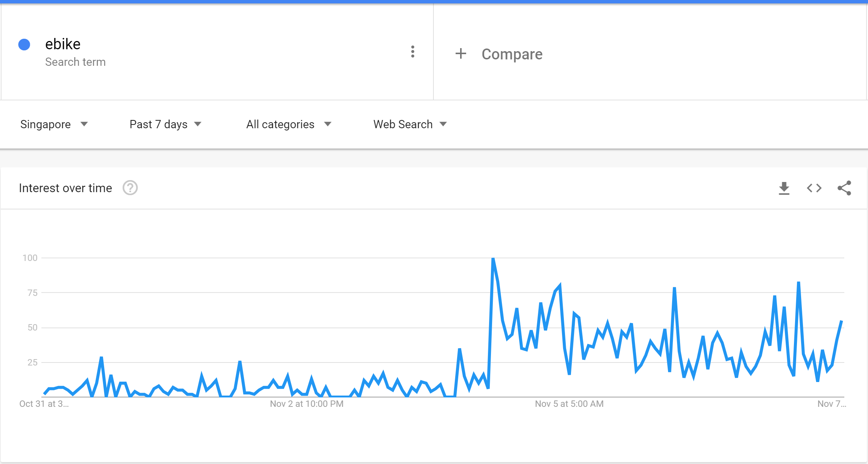Screen dimensions: 868x464
Task: Open the Web Search type dropdown
Action: click(x=410, y=124)
